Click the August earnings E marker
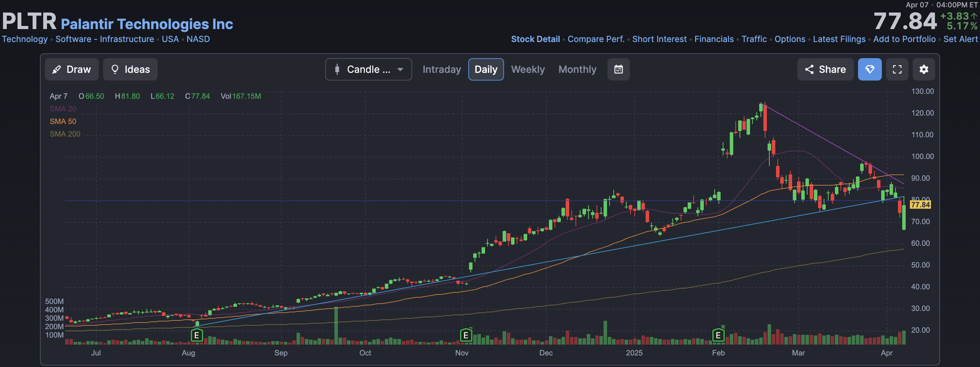The image size is (980, 367). coord(196,335)
